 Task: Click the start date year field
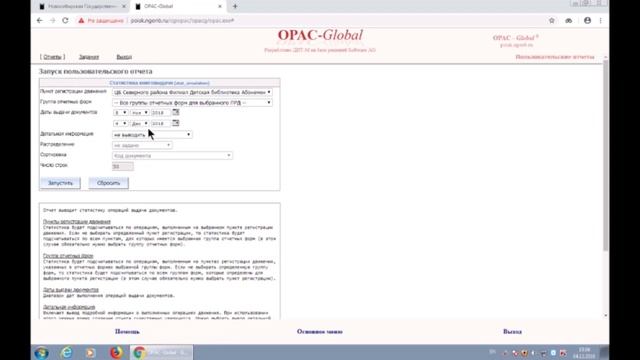point(160,112)
